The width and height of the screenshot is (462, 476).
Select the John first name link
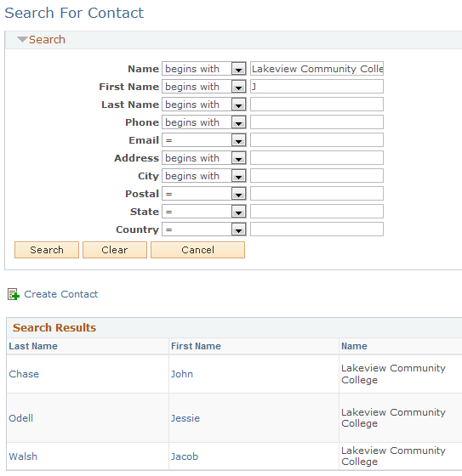coord(182,374)
